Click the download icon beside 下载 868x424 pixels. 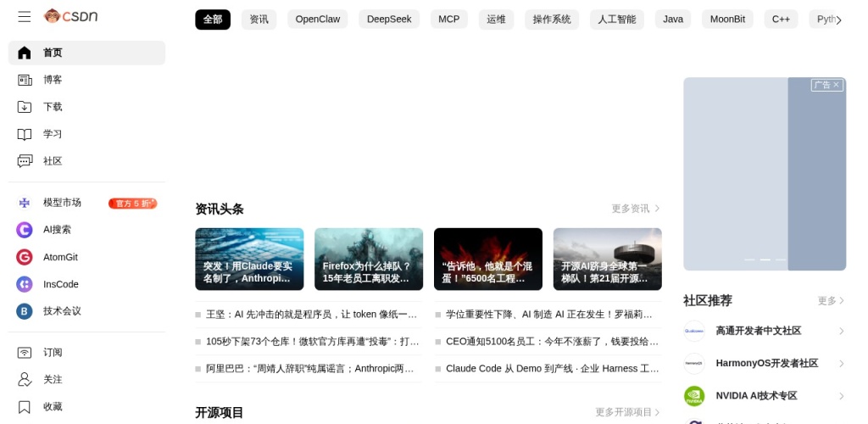tap(25, 107)
